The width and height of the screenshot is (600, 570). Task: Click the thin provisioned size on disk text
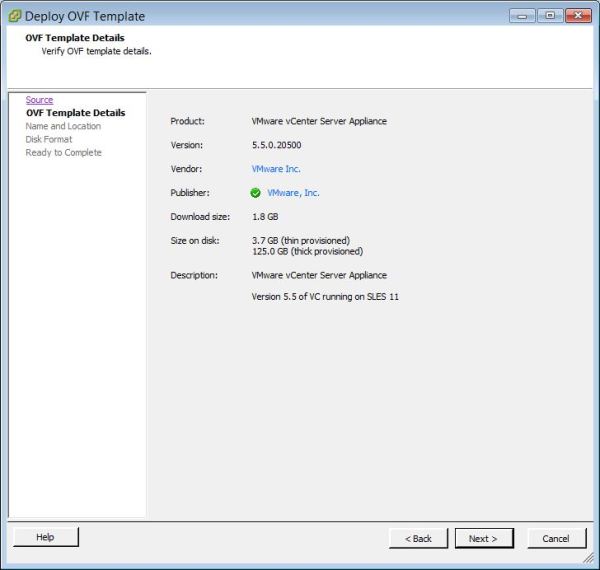click(x=300, y=241)
